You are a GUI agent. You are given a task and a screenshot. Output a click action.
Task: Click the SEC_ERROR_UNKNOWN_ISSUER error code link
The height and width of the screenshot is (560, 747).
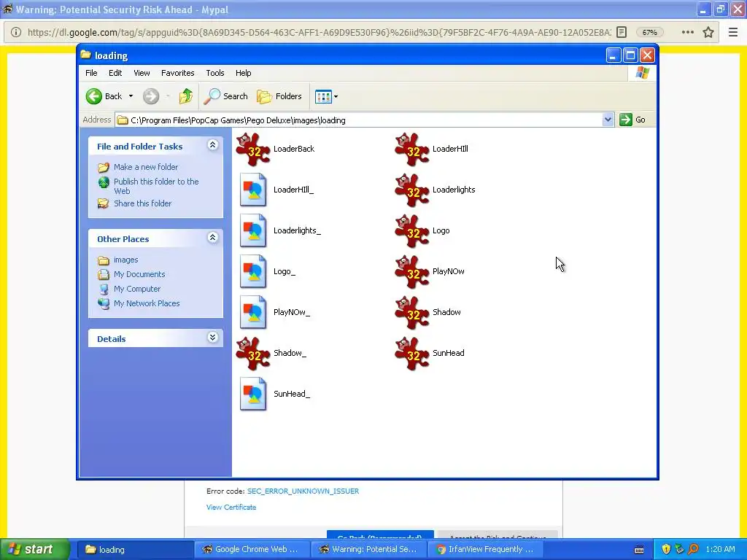(303, 491)
